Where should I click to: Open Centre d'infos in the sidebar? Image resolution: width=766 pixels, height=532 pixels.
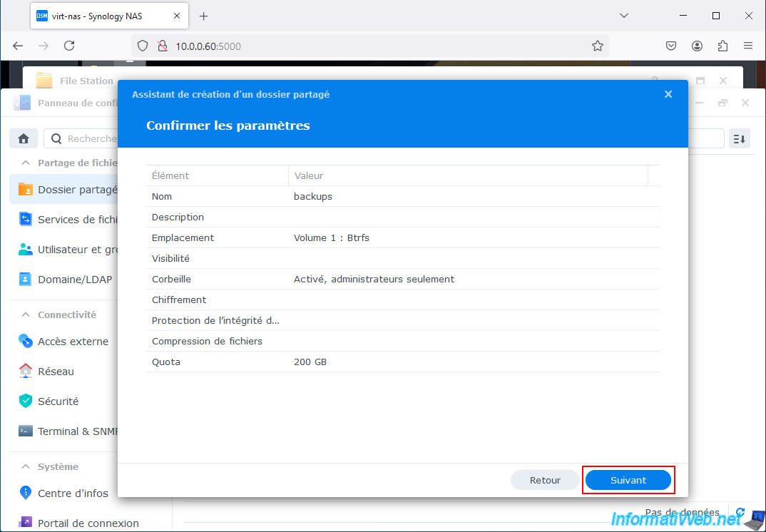[63, 493]
